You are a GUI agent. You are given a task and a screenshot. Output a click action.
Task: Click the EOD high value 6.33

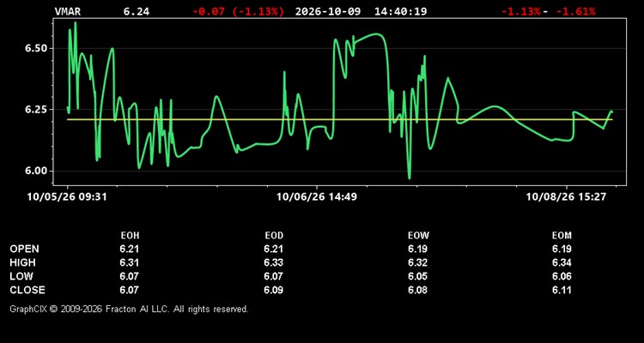(x=274, y=262)
